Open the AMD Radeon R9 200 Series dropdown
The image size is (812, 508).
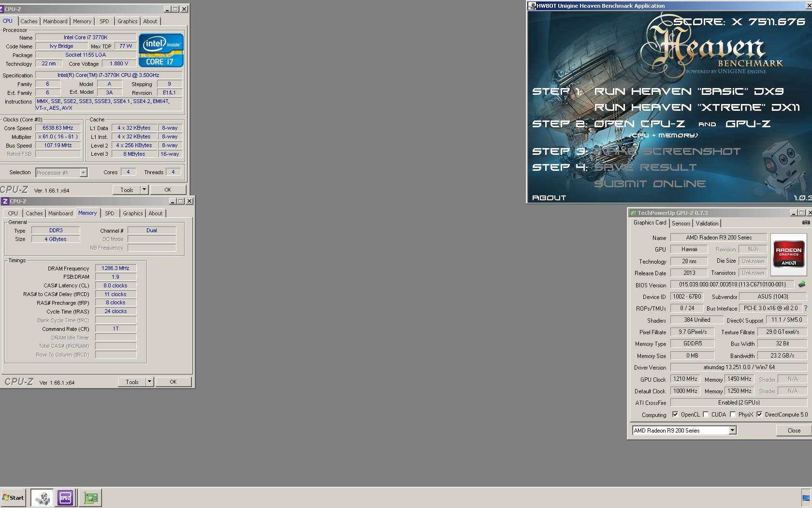coord(733,430)
